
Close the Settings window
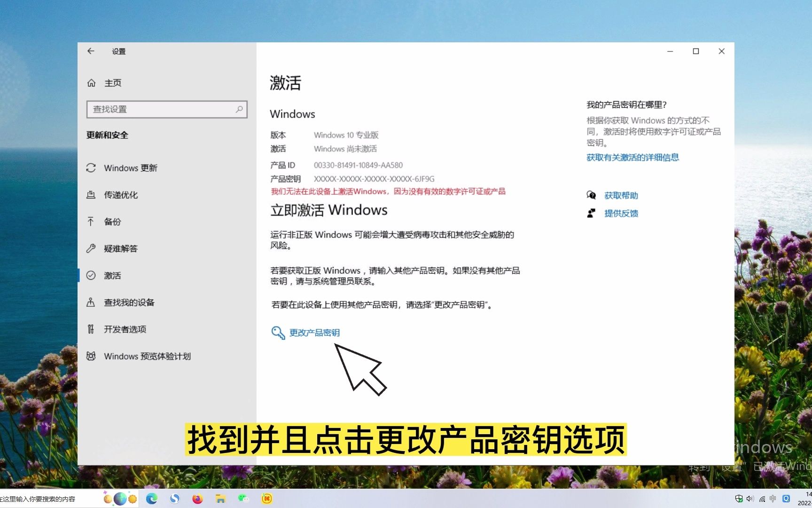(x=722, y=51)
